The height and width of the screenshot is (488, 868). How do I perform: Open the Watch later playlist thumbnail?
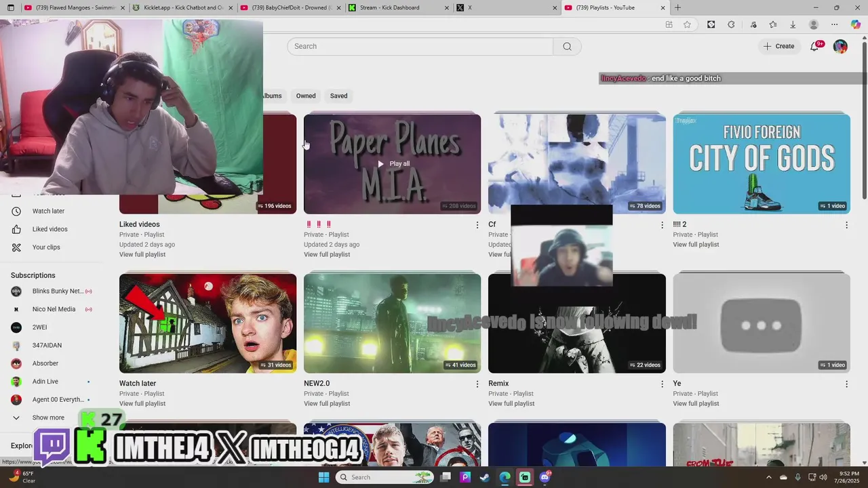coord(208,323)
